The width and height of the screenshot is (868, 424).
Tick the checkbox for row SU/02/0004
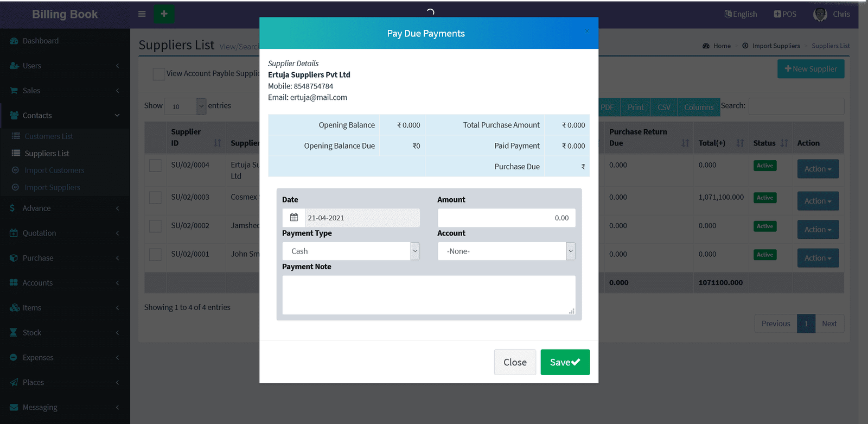(156, 166)
